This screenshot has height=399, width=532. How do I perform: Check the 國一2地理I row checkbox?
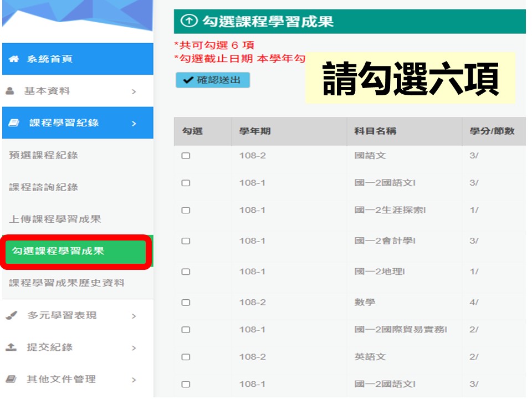tap(186, 272)
